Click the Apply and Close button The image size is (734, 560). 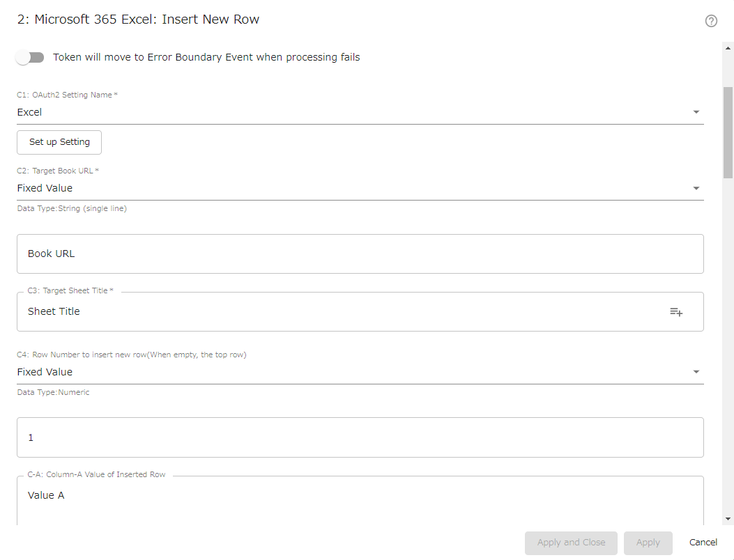coord(571,543)
